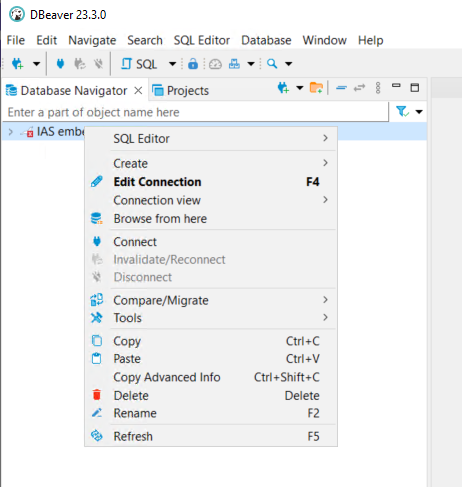Choose Rename from the context menu
462x487 pixels.
coord(211,413)
